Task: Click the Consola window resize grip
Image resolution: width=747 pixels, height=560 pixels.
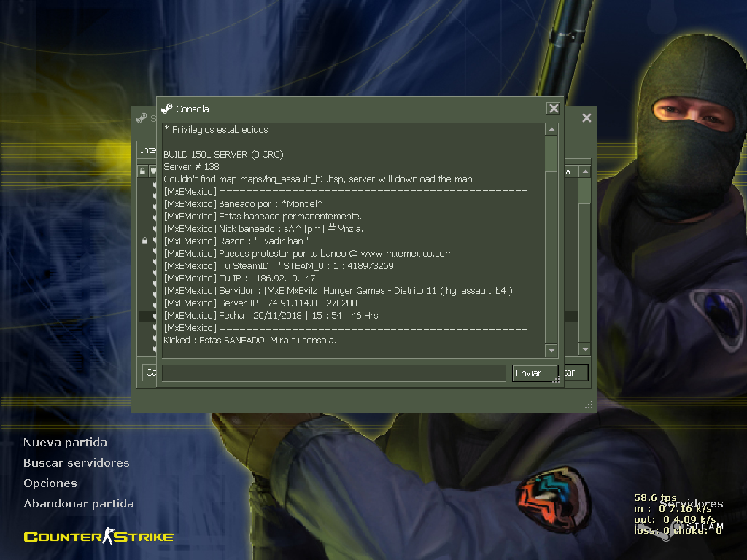Action: [x=555, y=379]
